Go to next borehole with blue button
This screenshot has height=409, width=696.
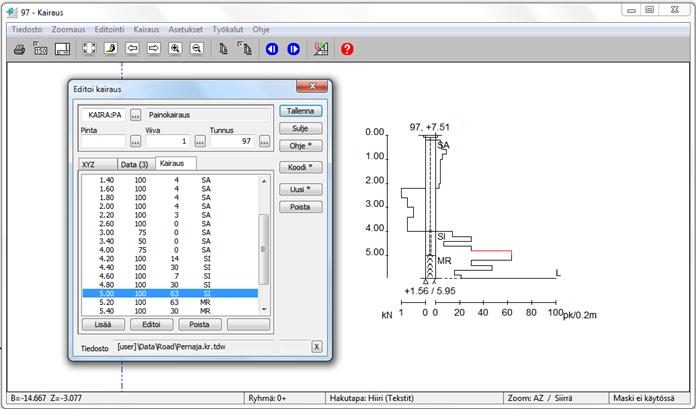(293, 49)
